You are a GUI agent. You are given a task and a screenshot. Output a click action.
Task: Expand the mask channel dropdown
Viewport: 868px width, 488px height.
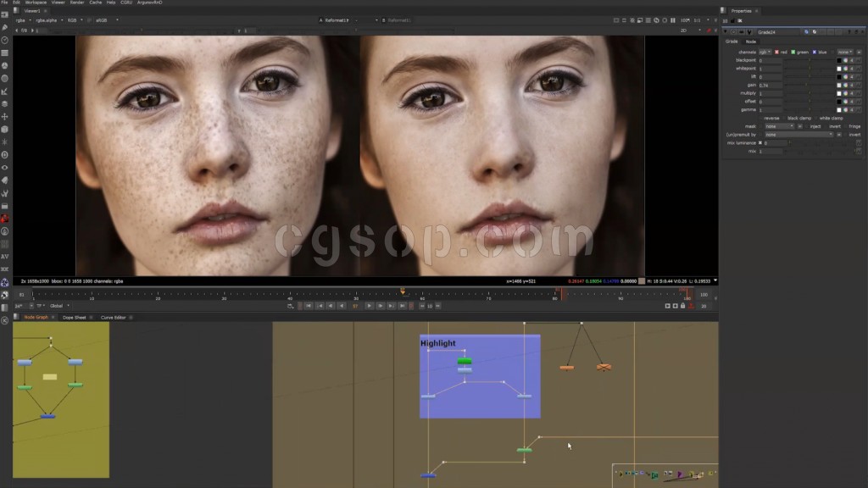point(779,126)
